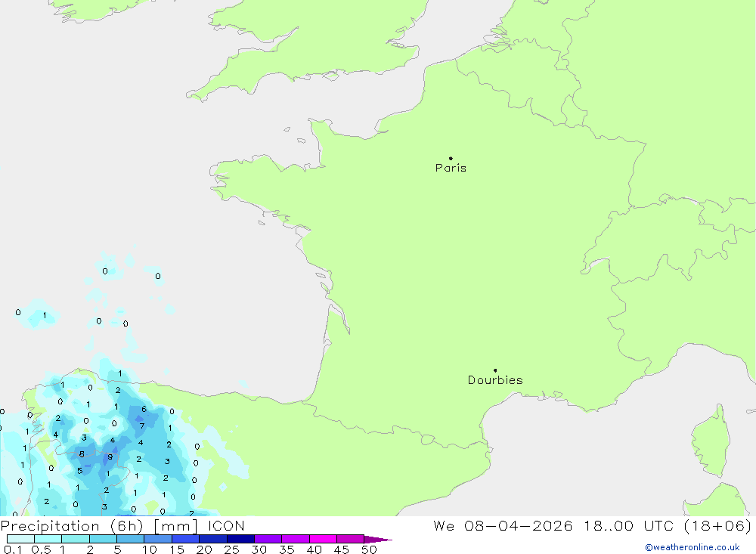The width and height of the screenshot is (756, 554).
Task: Click the Paris city label
Action: tap(451, 168)
